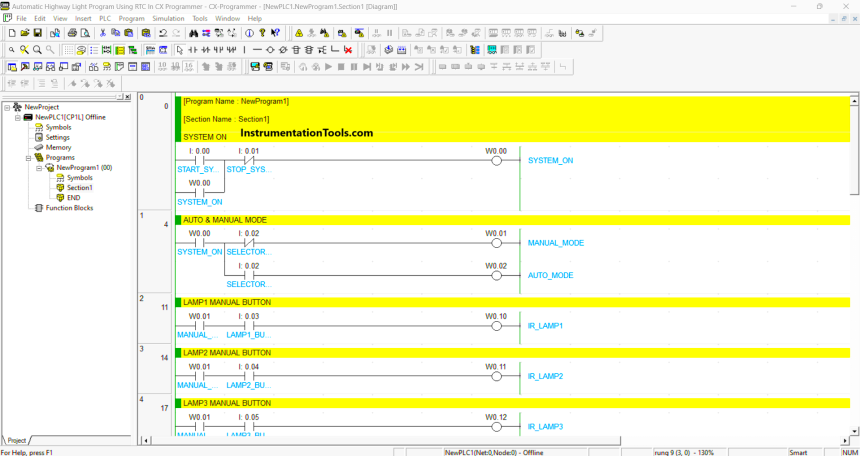The image size is (860, 456).
Task: Toggle Show Comments icon in toolbar
Action: [x=81, y=50]
